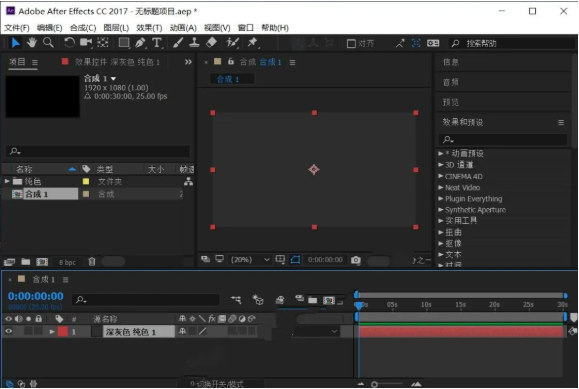Create a new folder in Project panel
579x389 pixels.
point(25,262)
